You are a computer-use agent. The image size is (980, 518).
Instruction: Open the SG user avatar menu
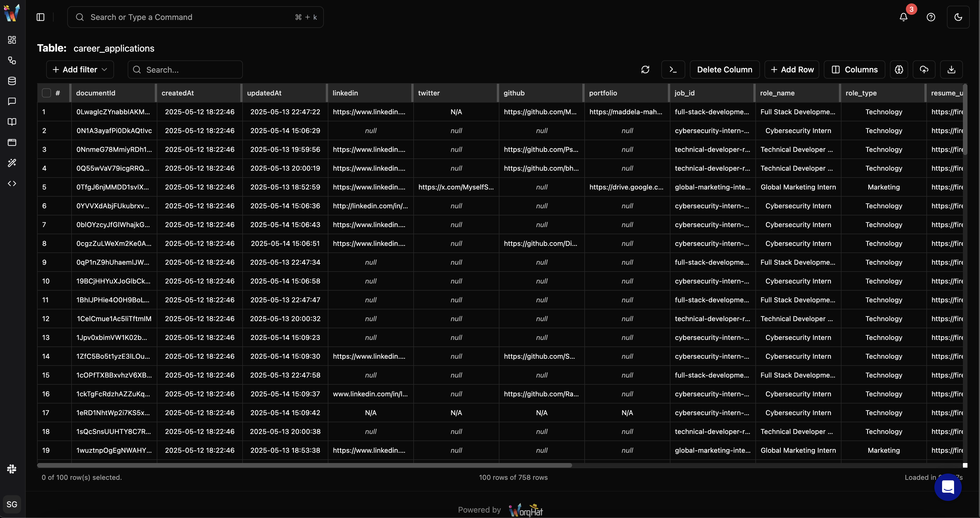(12, 504)
